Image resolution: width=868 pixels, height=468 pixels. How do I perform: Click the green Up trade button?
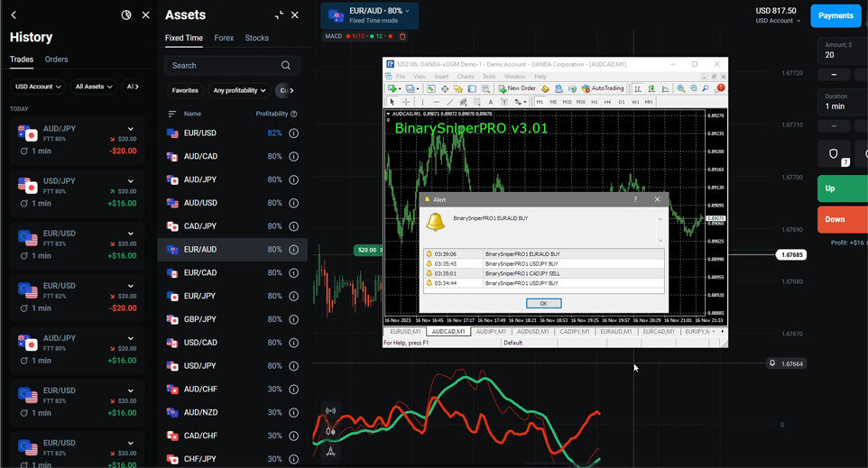[x=843, y=188]
